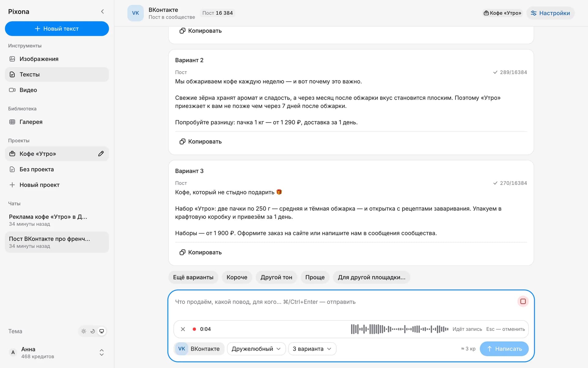Click the Короче chip

(237, 277)
